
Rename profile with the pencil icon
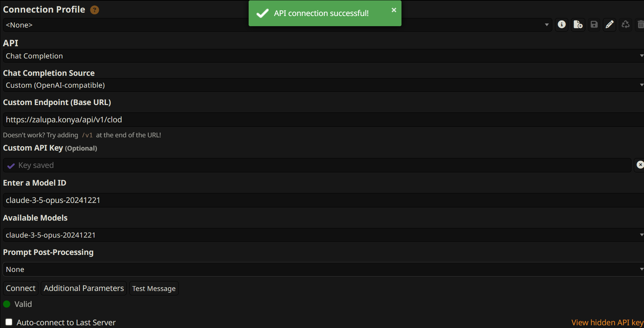point(610,24)
